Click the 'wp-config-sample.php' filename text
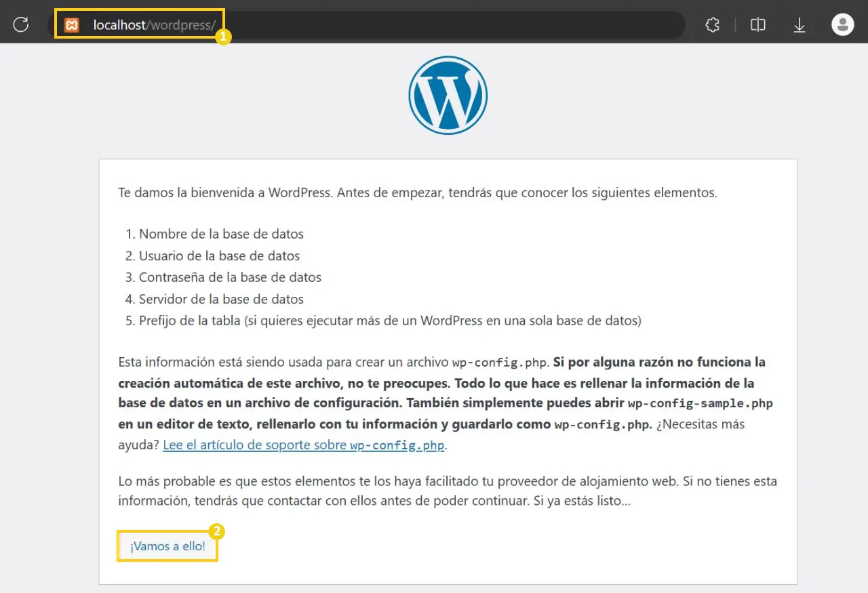Viewport: 868px width, 593px height. coord(701,403)
